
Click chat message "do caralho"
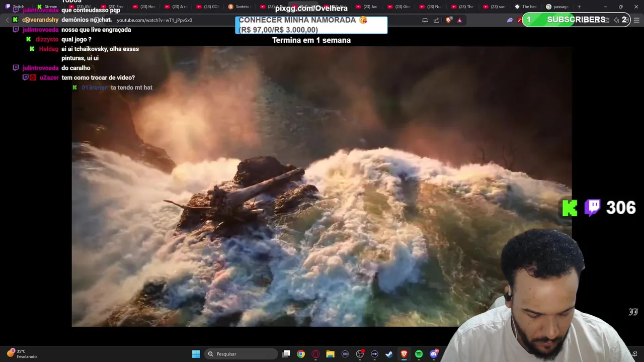click(x=76, y=68)
